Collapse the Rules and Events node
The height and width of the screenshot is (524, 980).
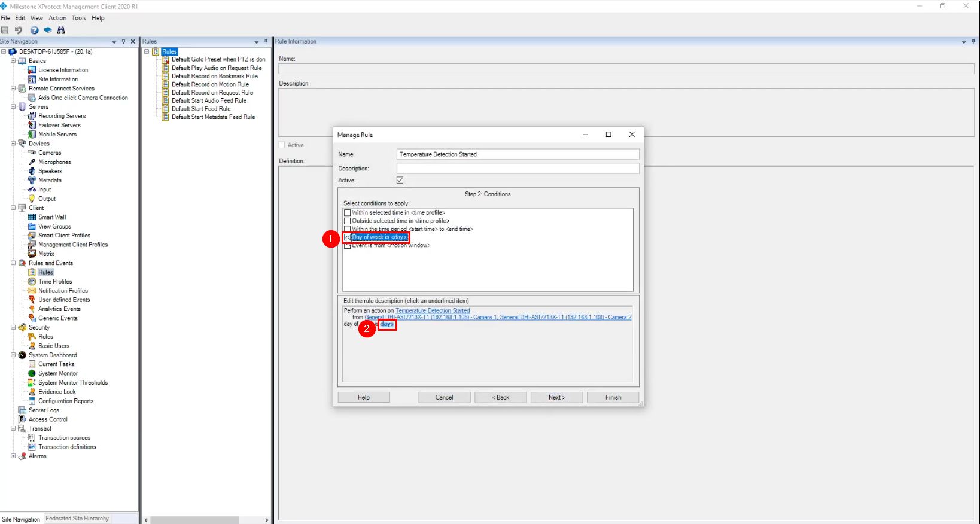[13, 263]
